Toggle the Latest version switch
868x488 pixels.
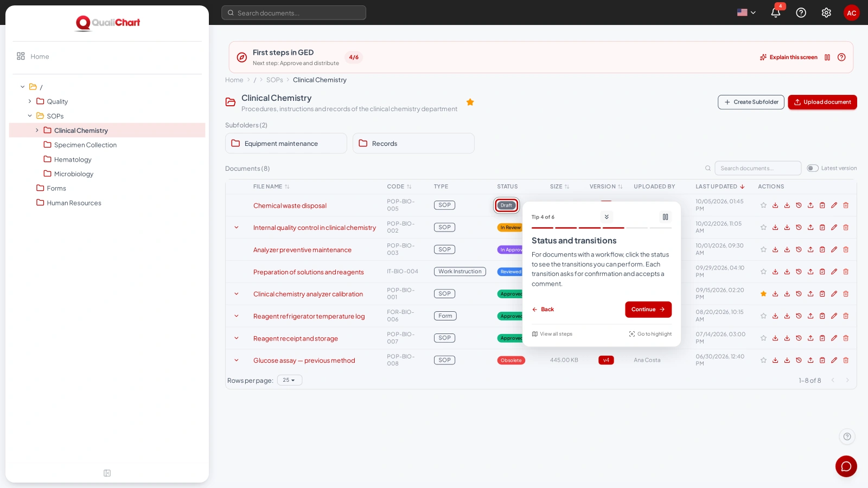(x=813, y=168)
